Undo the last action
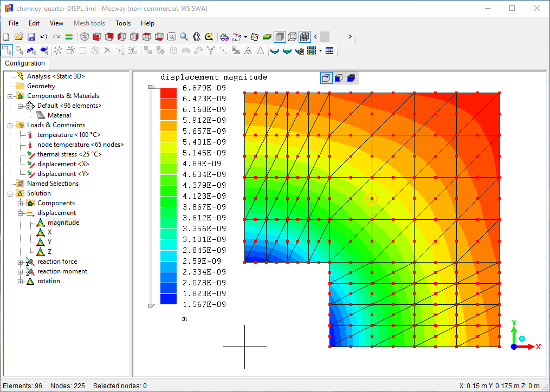The height and width of the screenshot is (392, 550). tap(44, 37)
